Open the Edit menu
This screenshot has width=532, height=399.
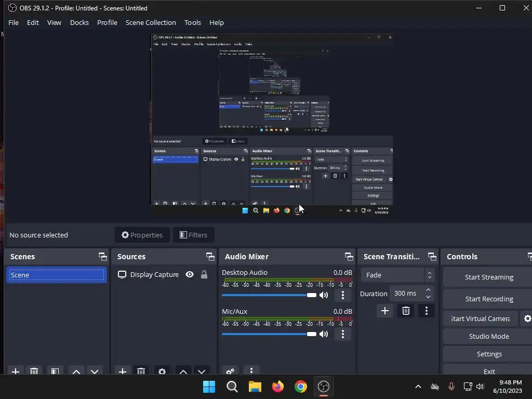pyautogui.click(x=33, y=22)
